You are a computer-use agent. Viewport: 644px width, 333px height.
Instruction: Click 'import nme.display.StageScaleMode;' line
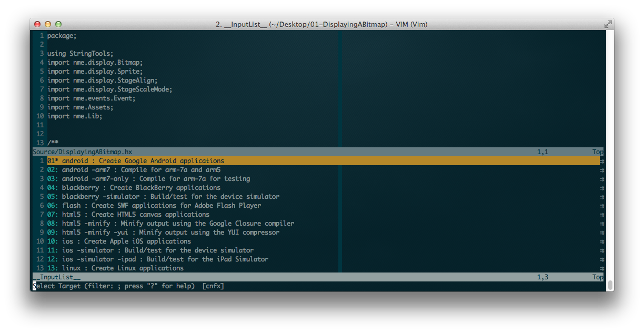click(110, 89)
